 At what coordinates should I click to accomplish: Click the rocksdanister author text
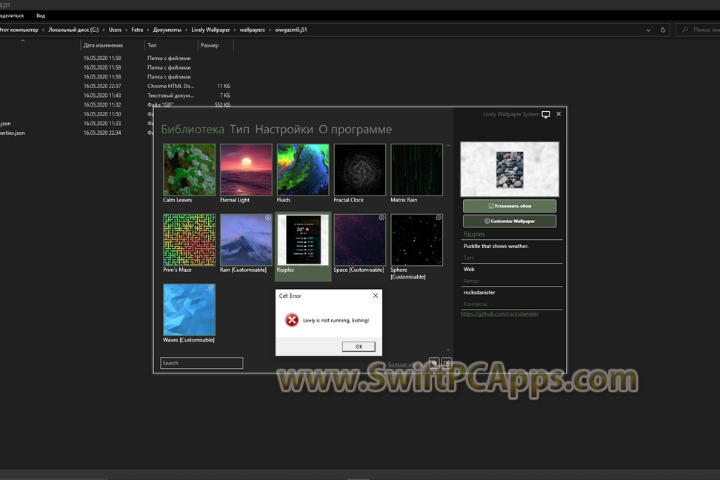click(x=479, y=292)
